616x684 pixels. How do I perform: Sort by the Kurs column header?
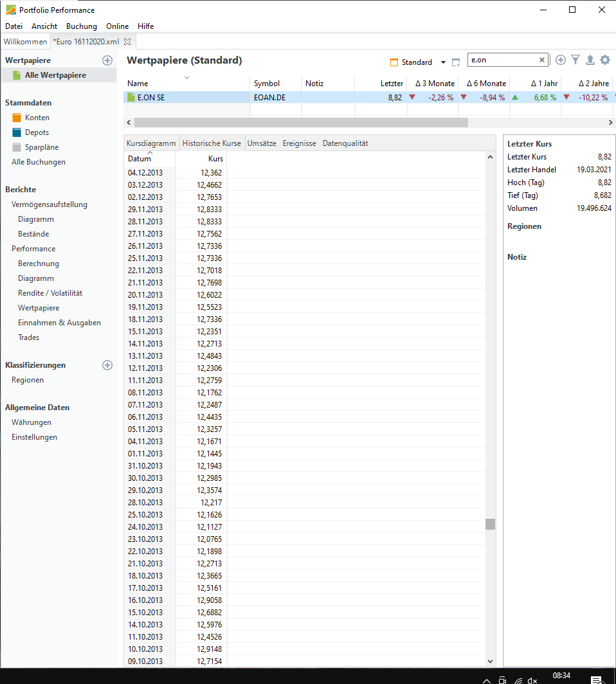point(201,158)
